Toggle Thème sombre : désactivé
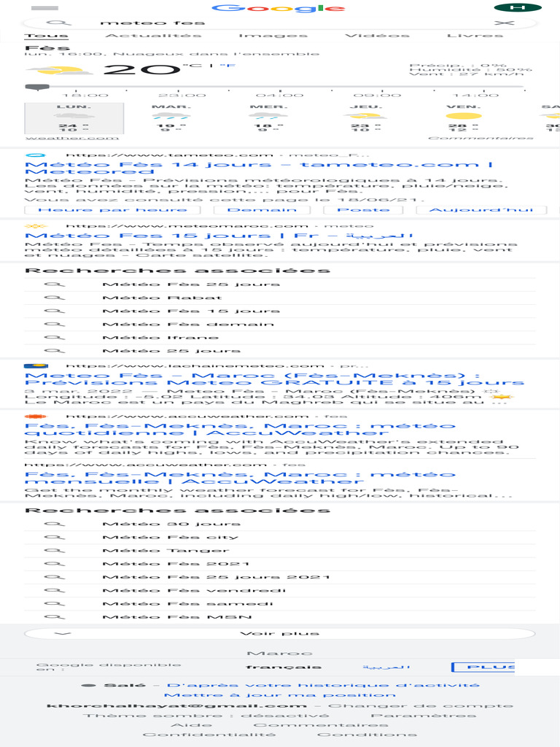560x747 pixels. (206, 716)
